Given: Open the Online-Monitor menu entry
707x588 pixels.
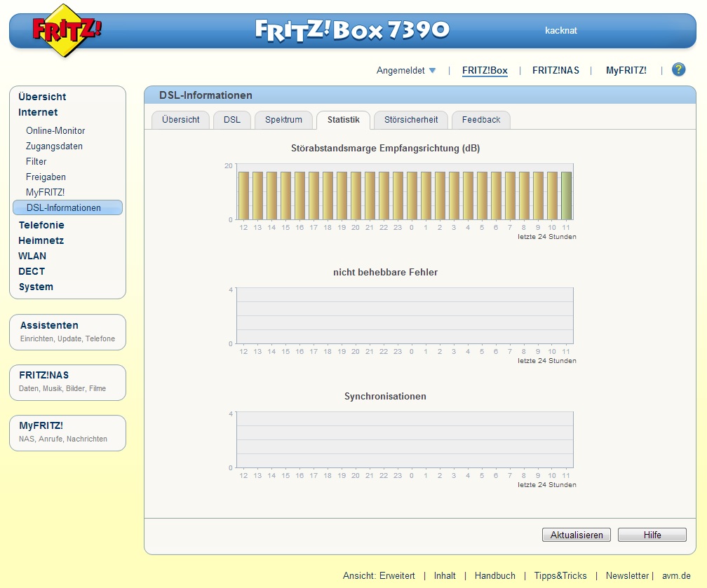Looking at the screenshot, I should tap(55, 130).
